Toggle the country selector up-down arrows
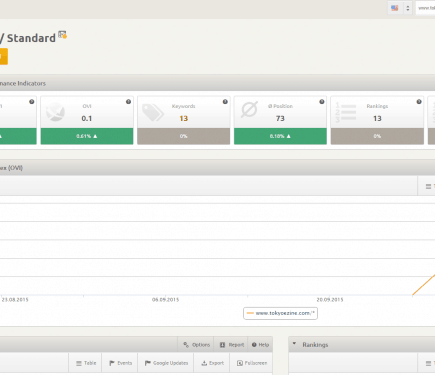435x375 pixels. (x=408, y=8)
